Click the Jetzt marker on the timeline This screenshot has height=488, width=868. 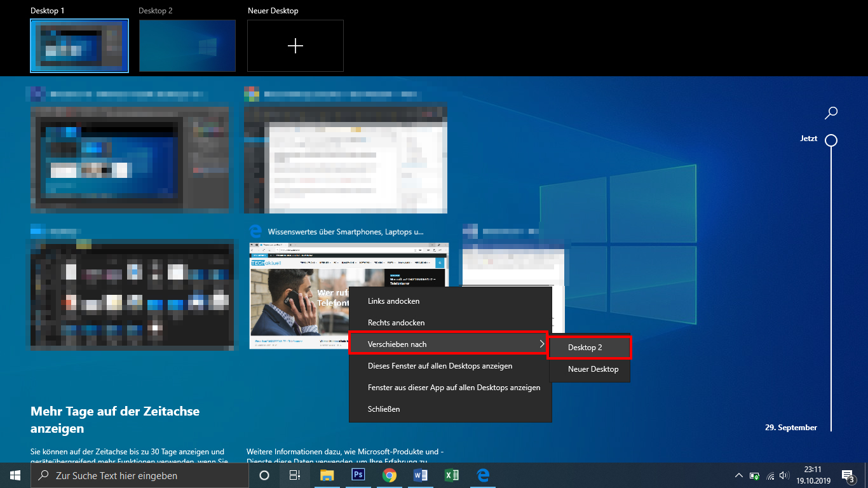[x=831, y=140]
